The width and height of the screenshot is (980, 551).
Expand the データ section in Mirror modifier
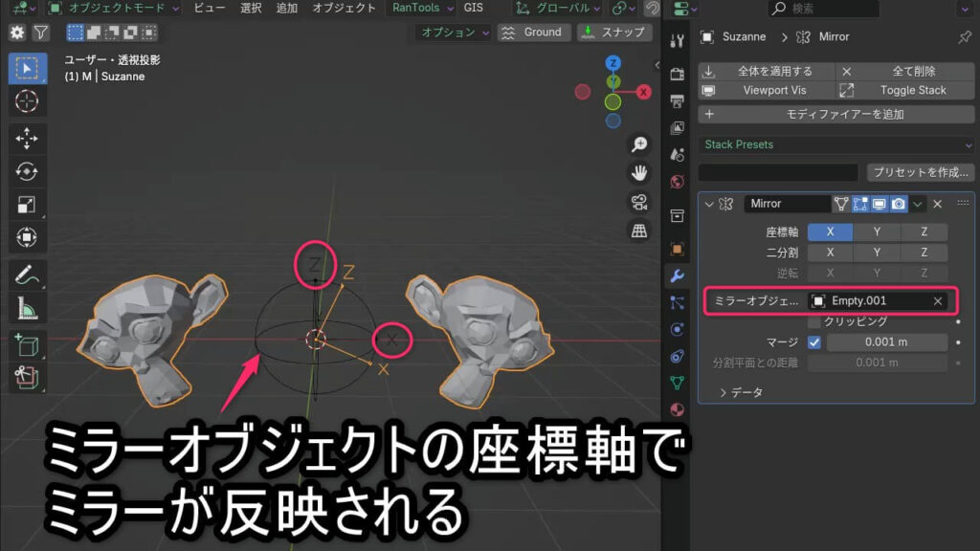pos(741,392)
